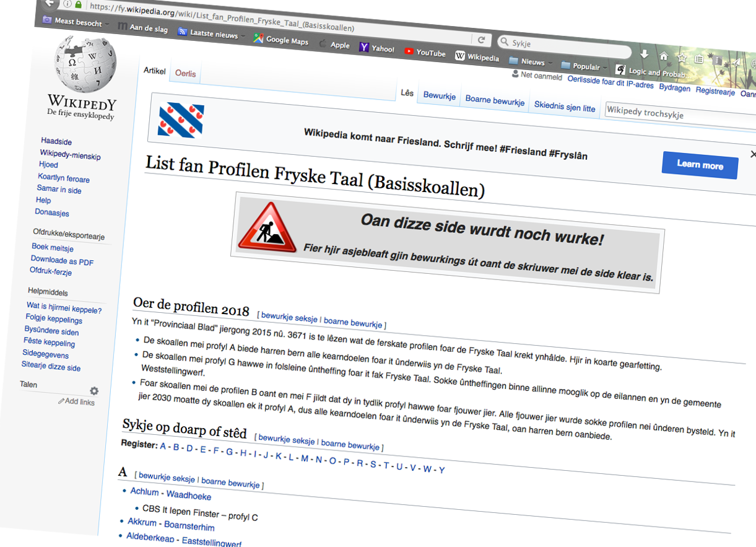The width and height of the screenshot is (756, 547).
Task: Expand the Populair bookmarks folder
Action: click(584, 66)
